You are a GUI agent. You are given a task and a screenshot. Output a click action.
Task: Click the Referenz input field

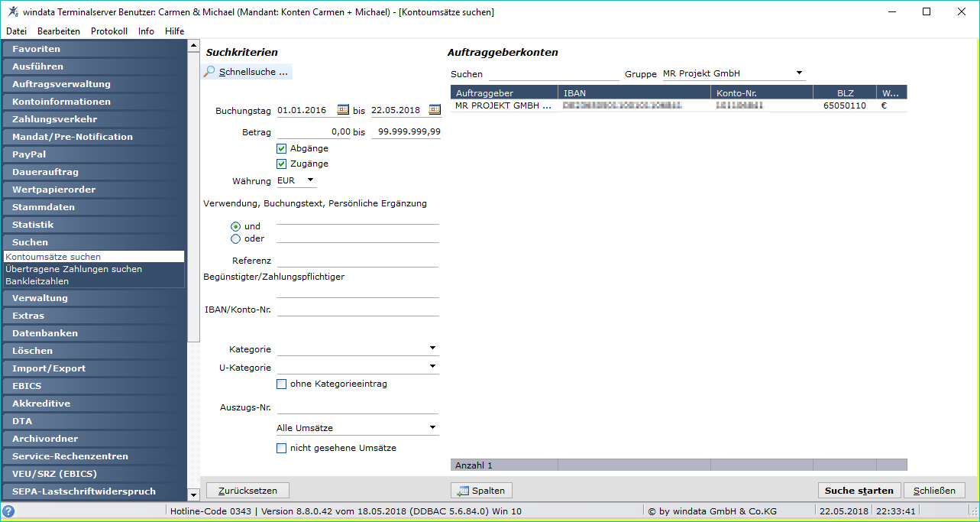(357, 261)
